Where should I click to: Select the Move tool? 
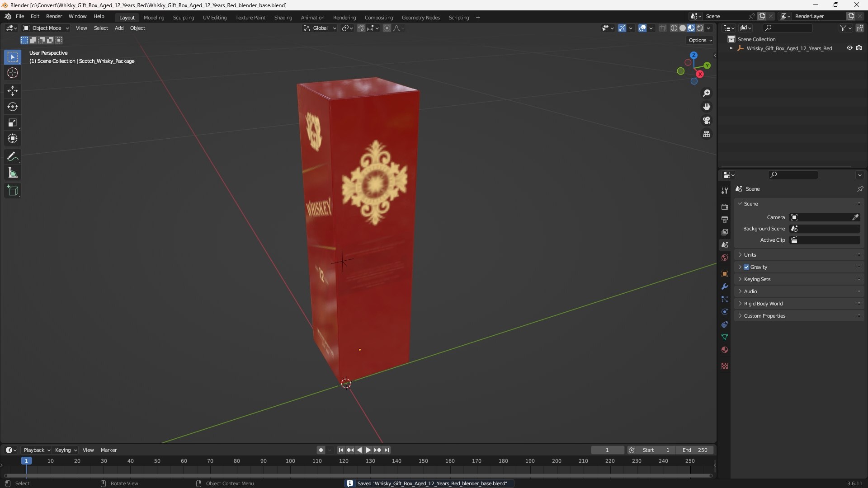13,91
